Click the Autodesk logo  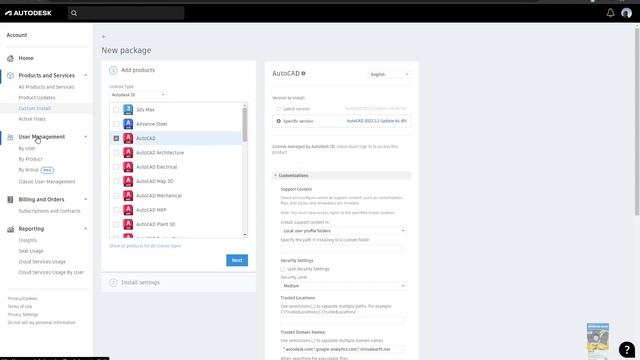point(28,13)
